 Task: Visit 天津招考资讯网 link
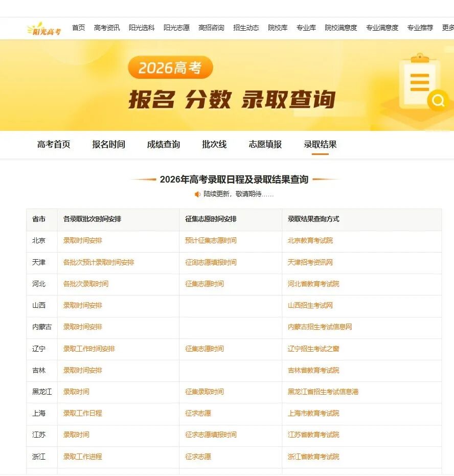tap(310, 262)
